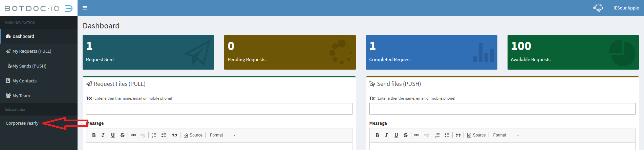The image size is (644, 150).
Task: Click Unlink in Send files editor
Action: [426, 135]
